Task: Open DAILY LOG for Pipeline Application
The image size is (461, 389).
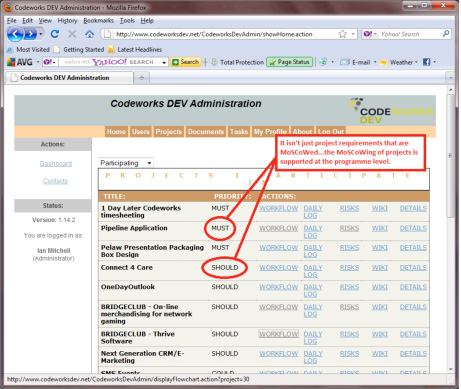Action: pyautogui.click(x=313, y=232)
